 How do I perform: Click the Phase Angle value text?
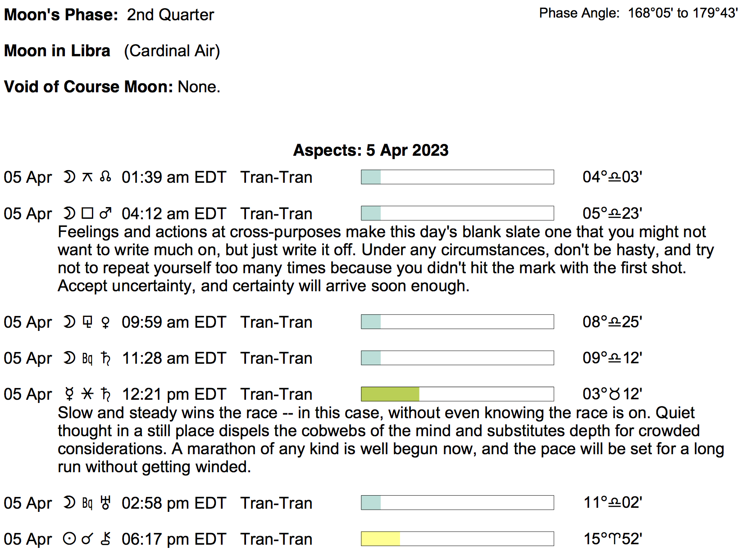(x=683, y=13)
